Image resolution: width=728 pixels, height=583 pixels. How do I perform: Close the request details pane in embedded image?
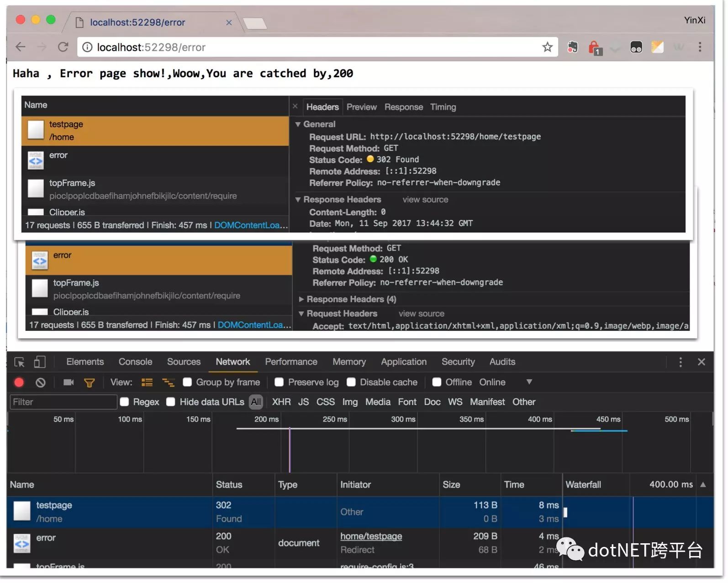(295, 106)
